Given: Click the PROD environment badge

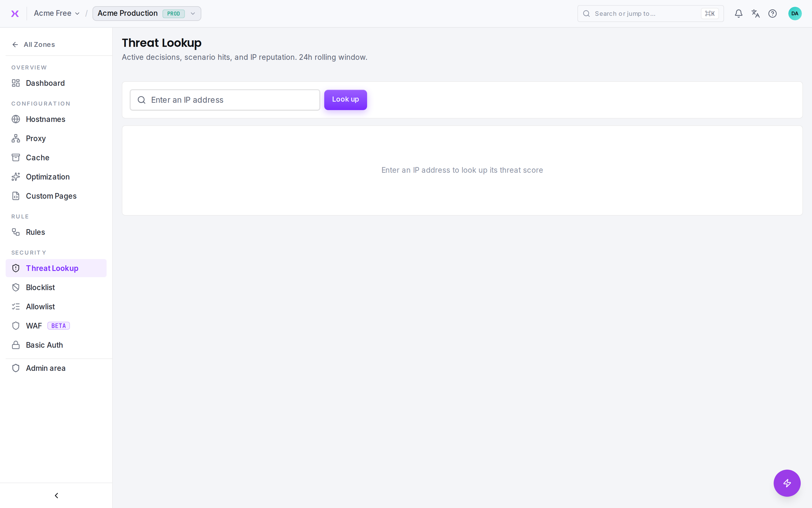Looking at the screenshot, I should point(173,14).
